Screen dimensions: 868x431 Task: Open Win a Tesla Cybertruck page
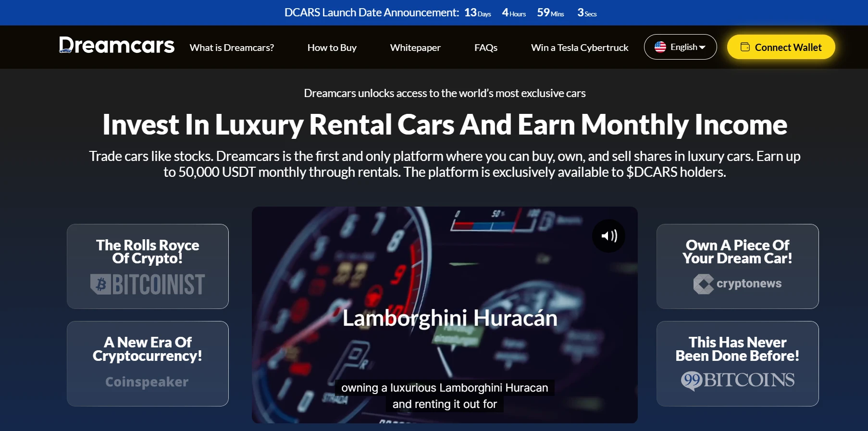point(580,48)
